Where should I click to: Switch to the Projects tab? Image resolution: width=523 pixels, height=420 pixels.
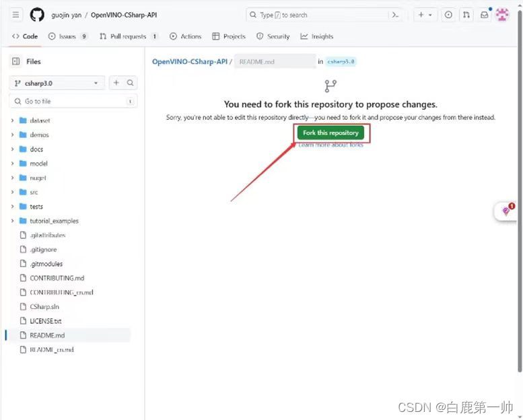coord(229,36)
